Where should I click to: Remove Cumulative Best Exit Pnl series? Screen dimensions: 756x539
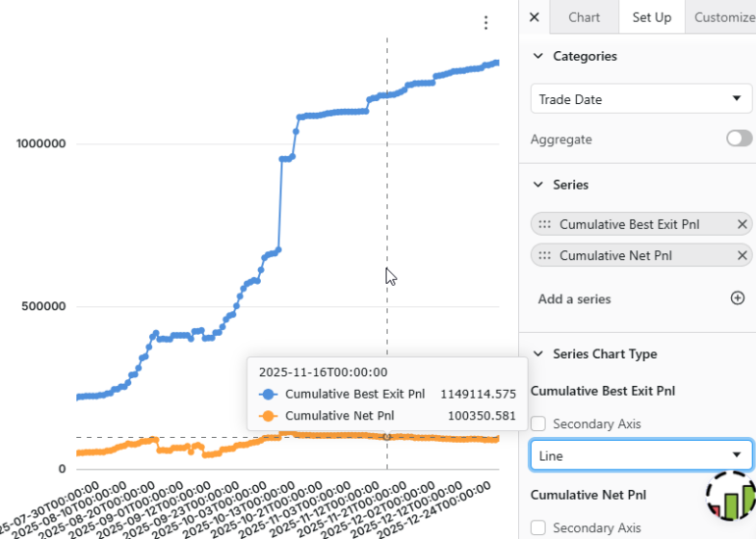click(x=742, y=224)
